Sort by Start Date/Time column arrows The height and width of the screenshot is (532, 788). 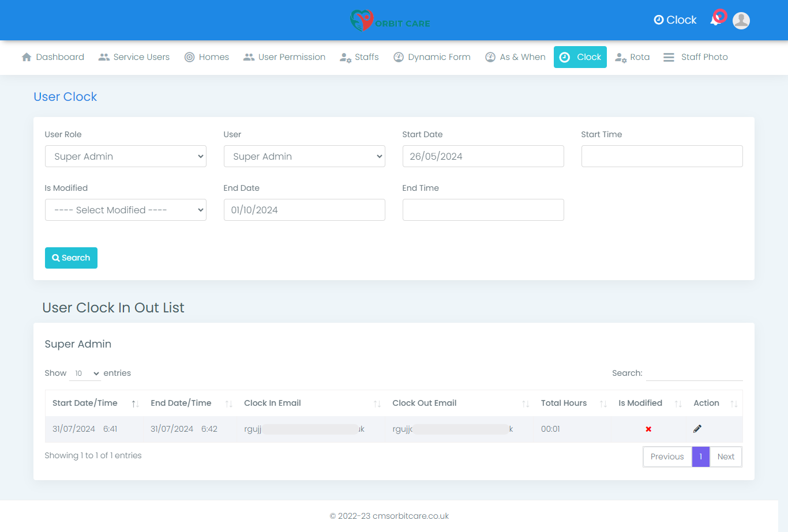pos(135,403)
